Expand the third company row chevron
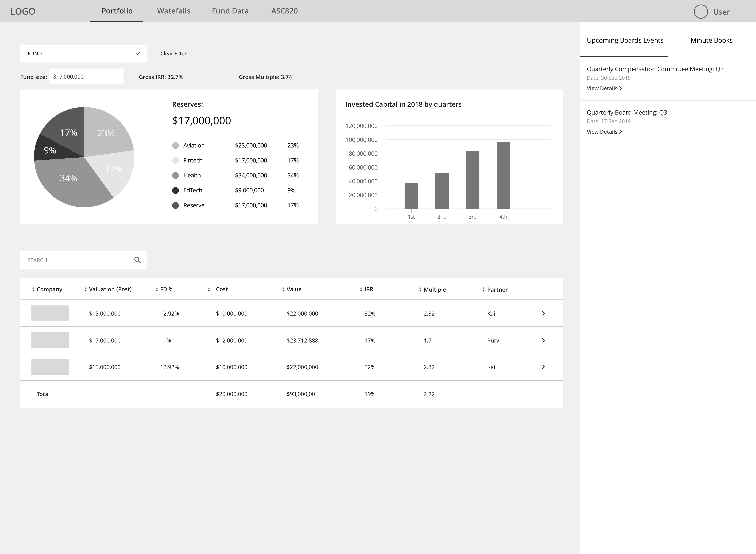 (543, 367)
